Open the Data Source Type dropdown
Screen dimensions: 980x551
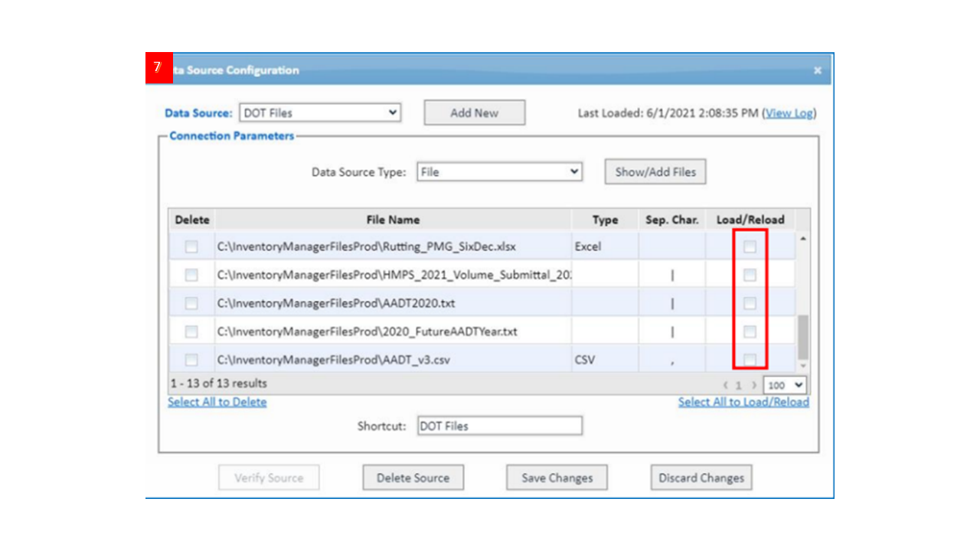pyautogui.click(x=499, y=172)
